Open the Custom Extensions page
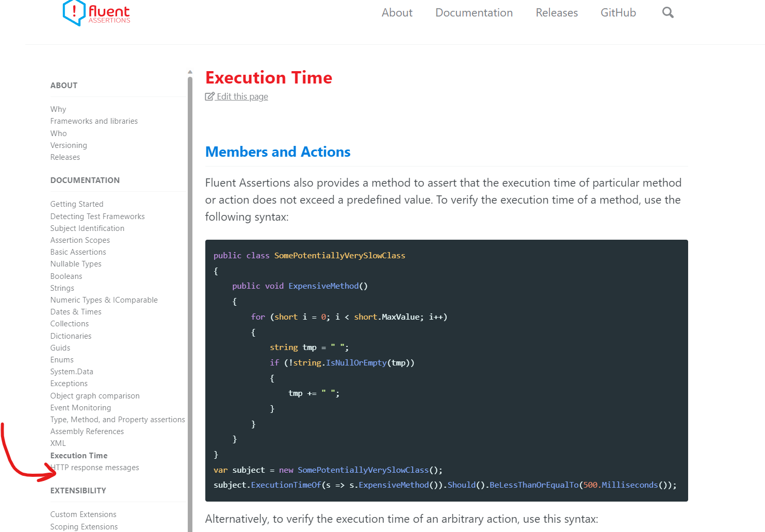This screenshot has height=532, width=765. tap(83, 514)
